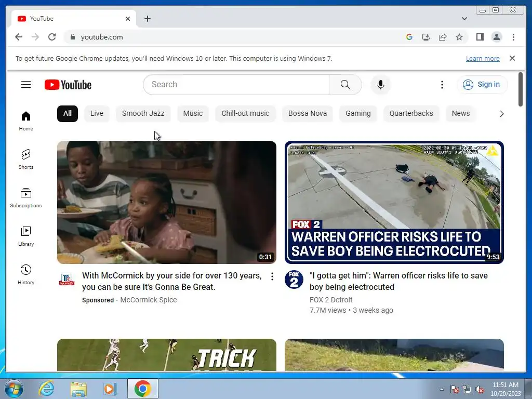Expand Chrome tab search dropdown

[x=464, y=19]
